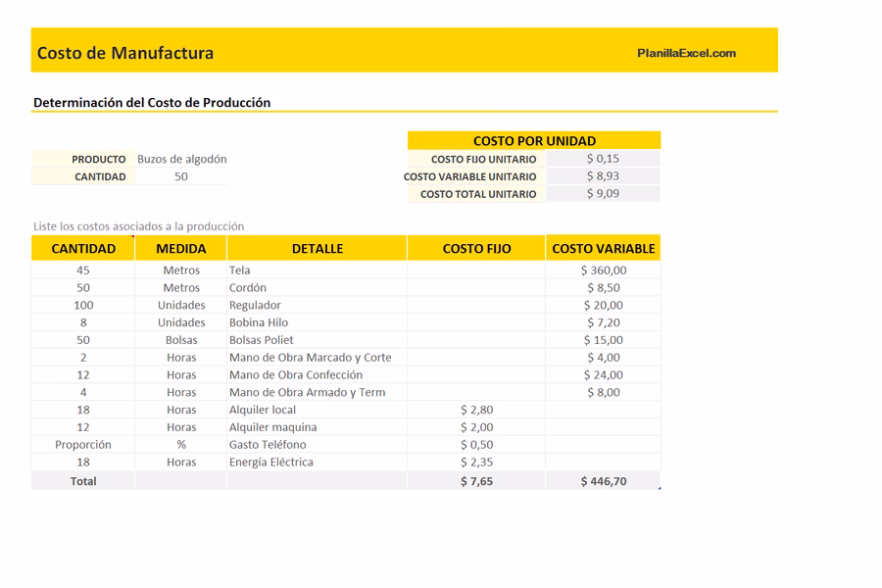Screen dimensions: 882x588
Task: Click the Bobina Hilo cost $ 7,20
Action: point(603,322)
